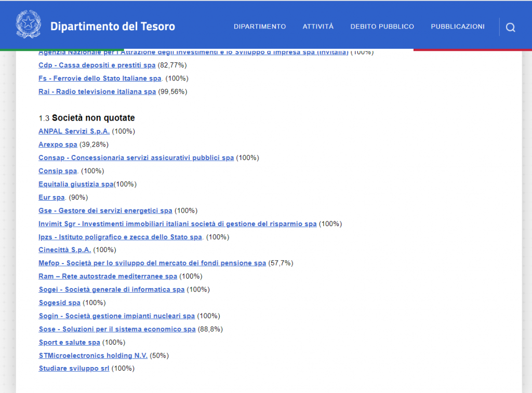Select the '(39,28%)' share next to Arexpo
The width and height of the screenshot is (532, 393).
tap(94, 145)
